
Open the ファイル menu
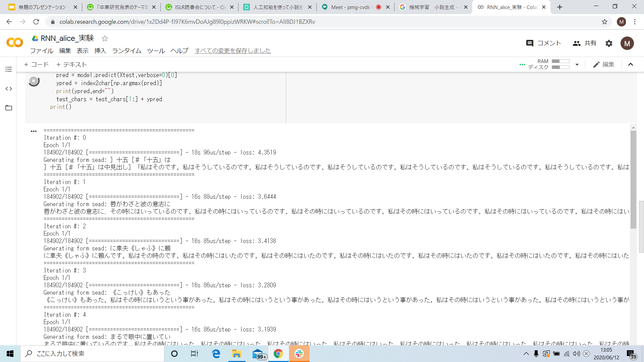click(x=42, y=51)
